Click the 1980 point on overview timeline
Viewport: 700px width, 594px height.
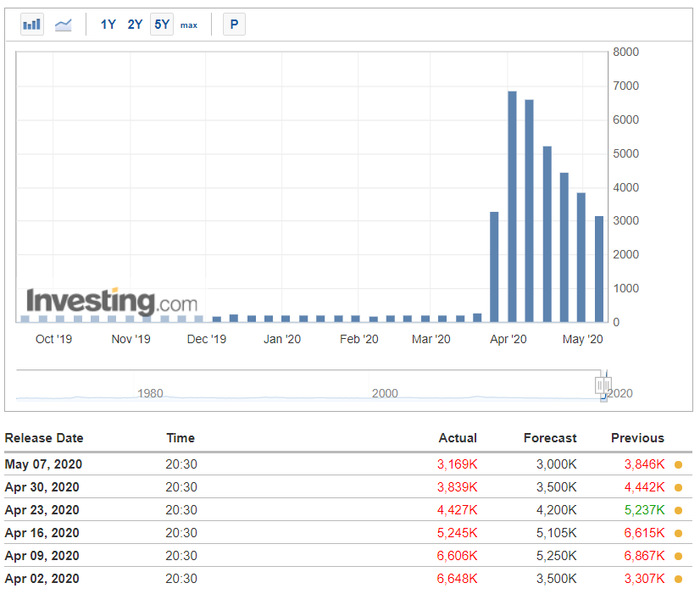tap(150, 394)
